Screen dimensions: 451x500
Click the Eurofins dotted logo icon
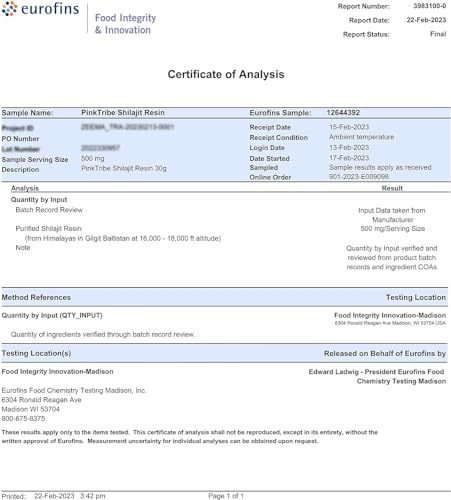[9, 9]
